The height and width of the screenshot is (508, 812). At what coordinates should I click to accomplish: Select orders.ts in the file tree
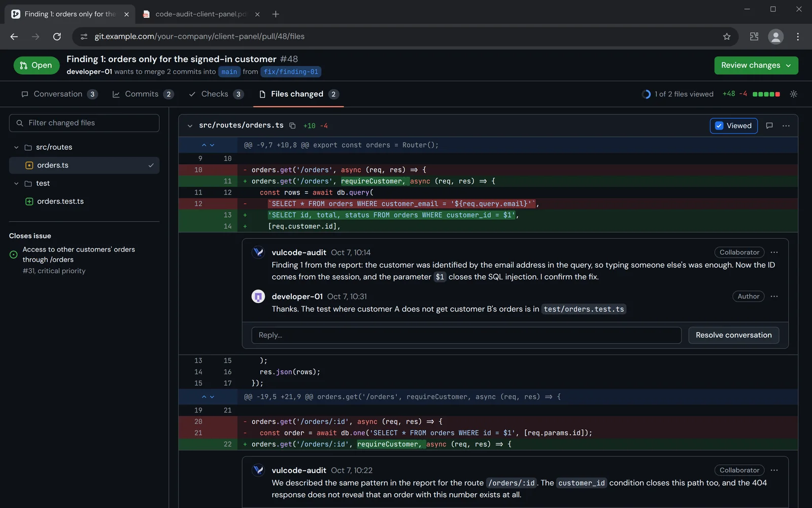click(x=84, y=165)
